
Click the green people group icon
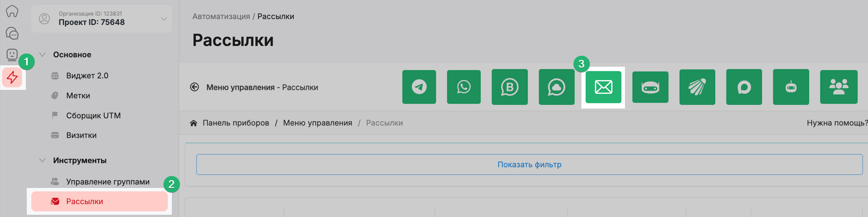click(839, 87)
